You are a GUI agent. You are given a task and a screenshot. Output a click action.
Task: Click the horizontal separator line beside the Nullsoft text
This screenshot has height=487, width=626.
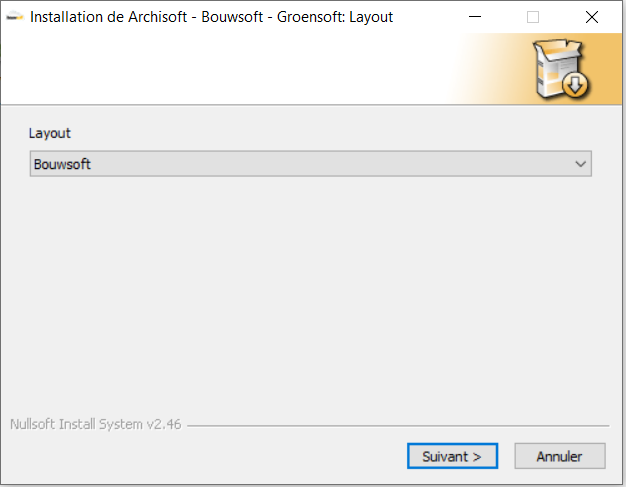point(398,426)
